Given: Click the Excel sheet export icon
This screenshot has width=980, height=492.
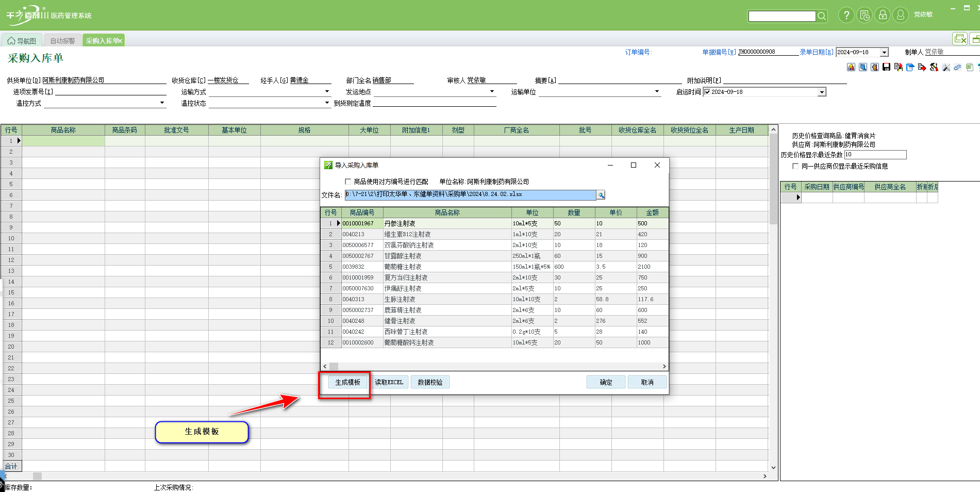Looking at the screenshot, I should coord(969,67).
